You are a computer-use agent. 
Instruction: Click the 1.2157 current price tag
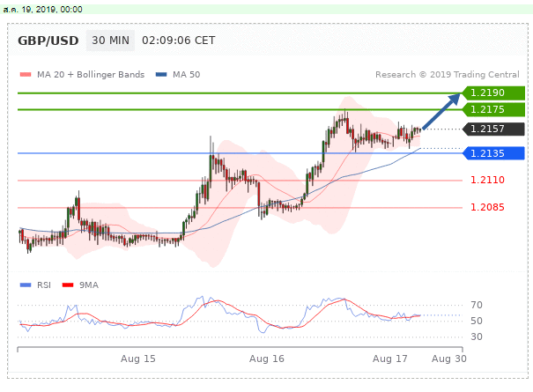(493, 129)
